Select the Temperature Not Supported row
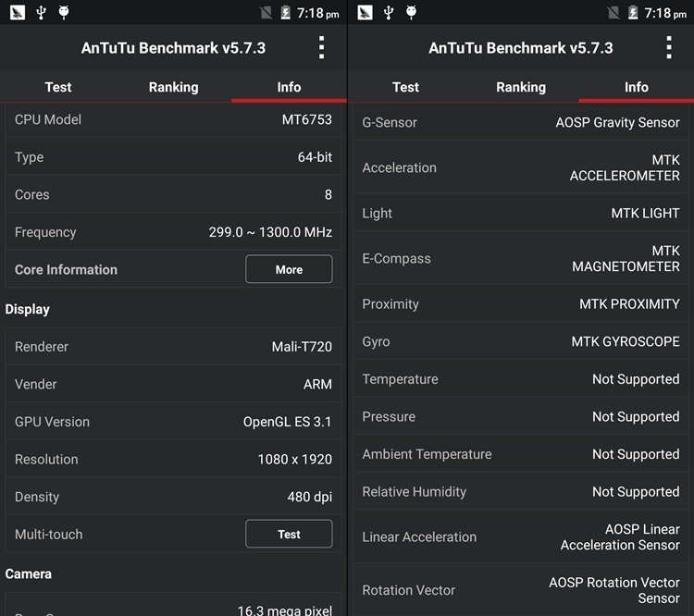This screenshot has height=616, width=694. coord(520,379)
